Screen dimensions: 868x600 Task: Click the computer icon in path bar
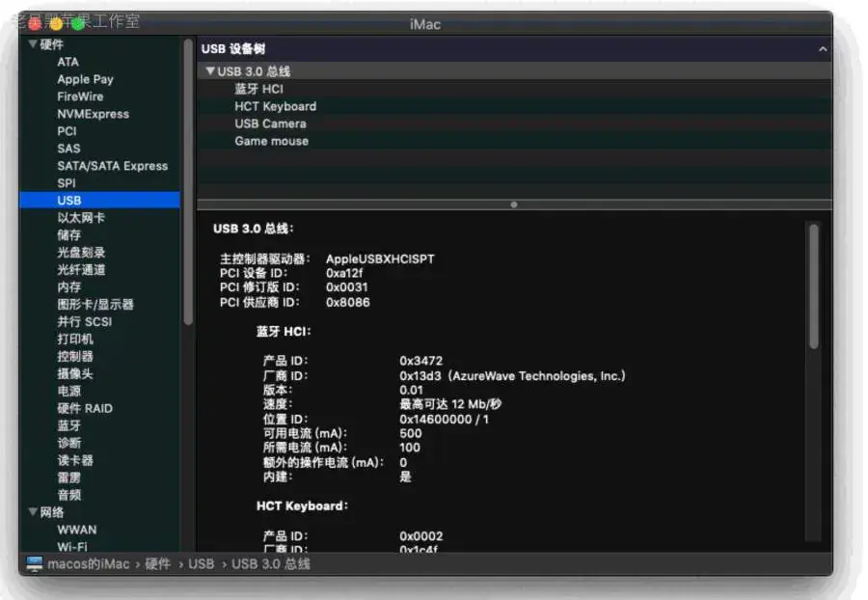tap(35, 563)
